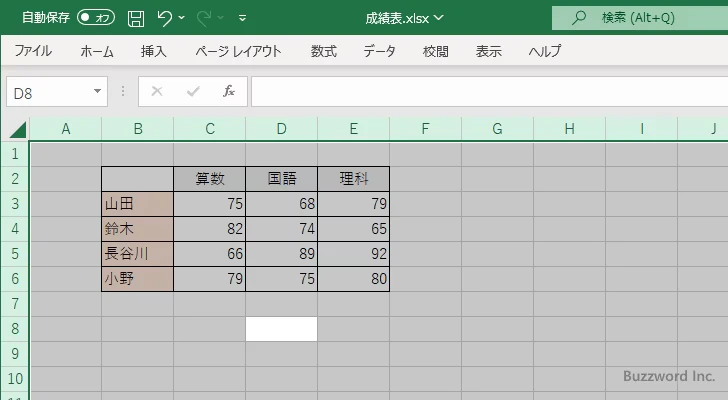Select column F header
728x400 pixels.
[426, 129]
